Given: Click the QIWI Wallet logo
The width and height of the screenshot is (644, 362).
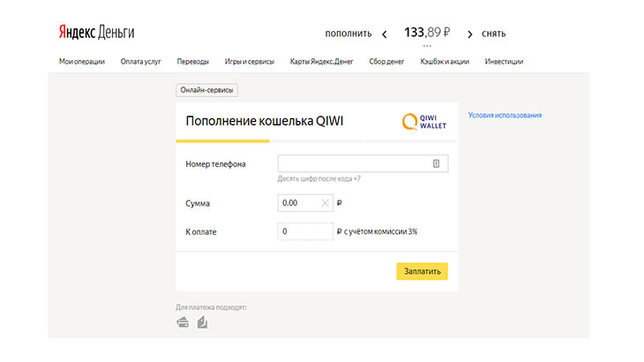Looking at the screenshot, I should click(423, 122).
